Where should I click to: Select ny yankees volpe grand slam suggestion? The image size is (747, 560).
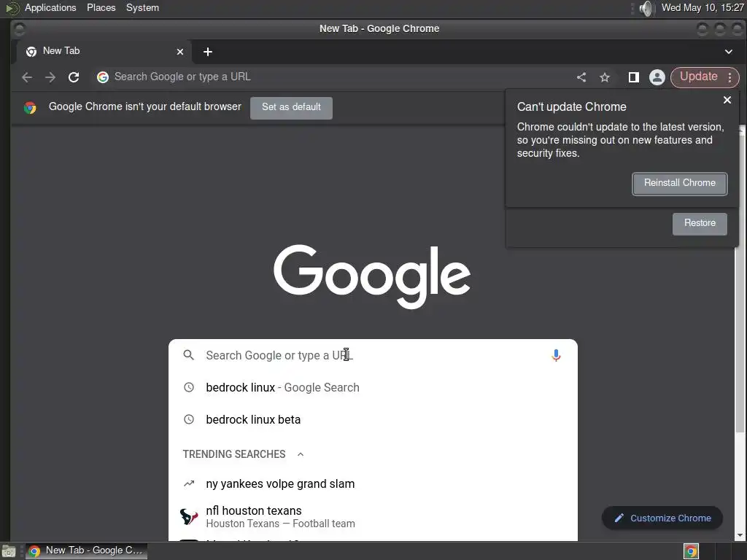tap(373, 484)
